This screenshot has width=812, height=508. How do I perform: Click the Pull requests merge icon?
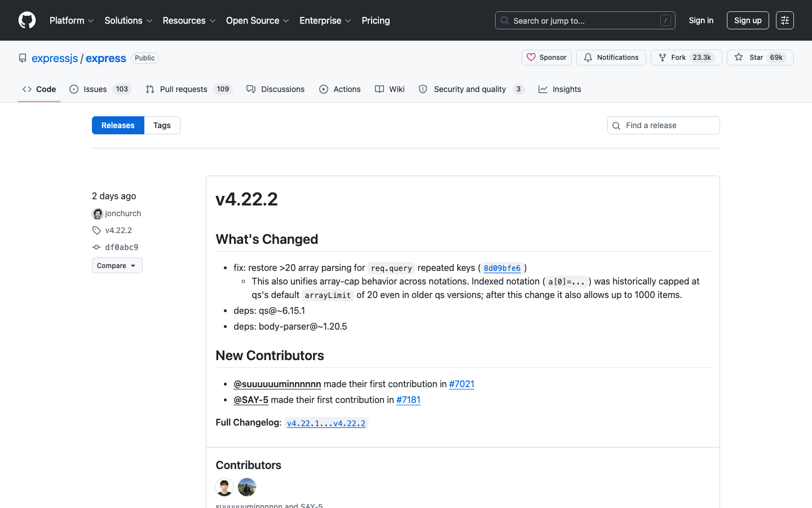[150, 89]
